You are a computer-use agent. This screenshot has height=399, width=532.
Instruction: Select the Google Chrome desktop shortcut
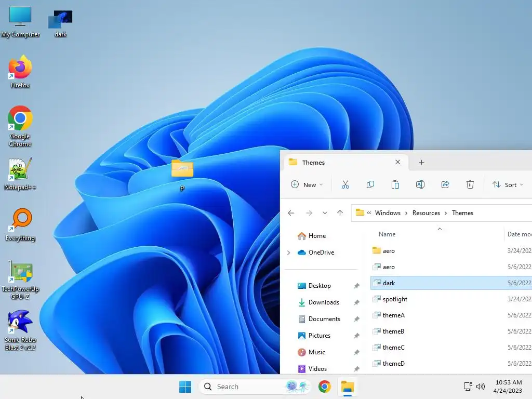[20, 126]
